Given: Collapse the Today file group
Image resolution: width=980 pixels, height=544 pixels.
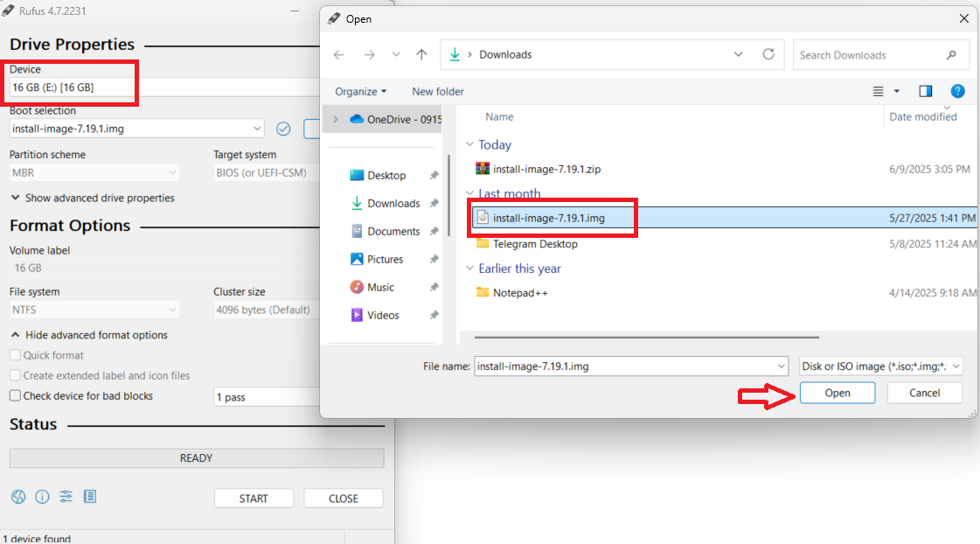Looking at the screenshot, I should [469, 145].
